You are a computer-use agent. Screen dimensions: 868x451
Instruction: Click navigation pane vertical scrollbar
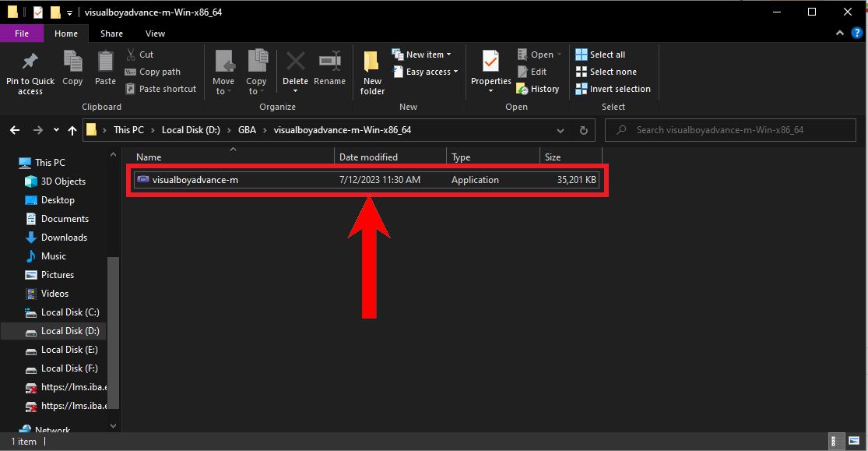[113, 333]
